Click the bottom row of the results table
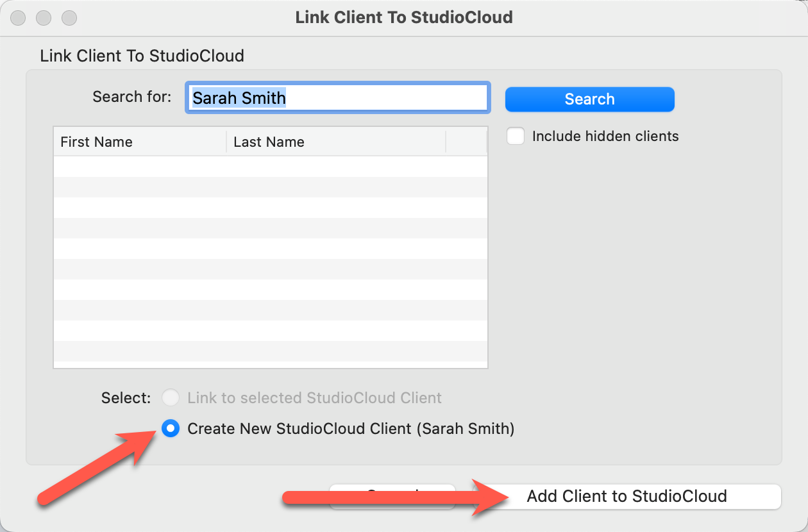The height and width of the screenshot is (532, 808). 270,351
